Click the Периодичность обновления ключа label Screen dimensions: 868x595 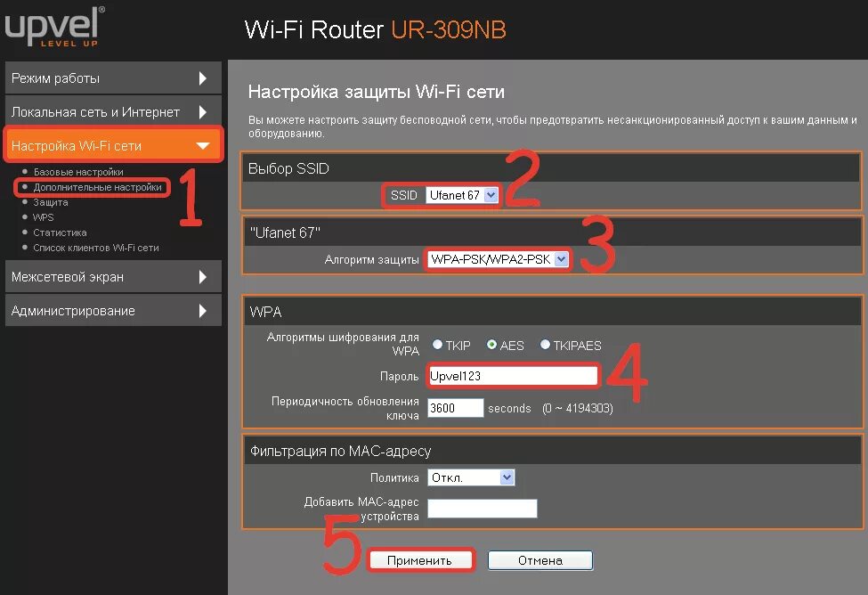pyautogui.click(x=345, y=408)
